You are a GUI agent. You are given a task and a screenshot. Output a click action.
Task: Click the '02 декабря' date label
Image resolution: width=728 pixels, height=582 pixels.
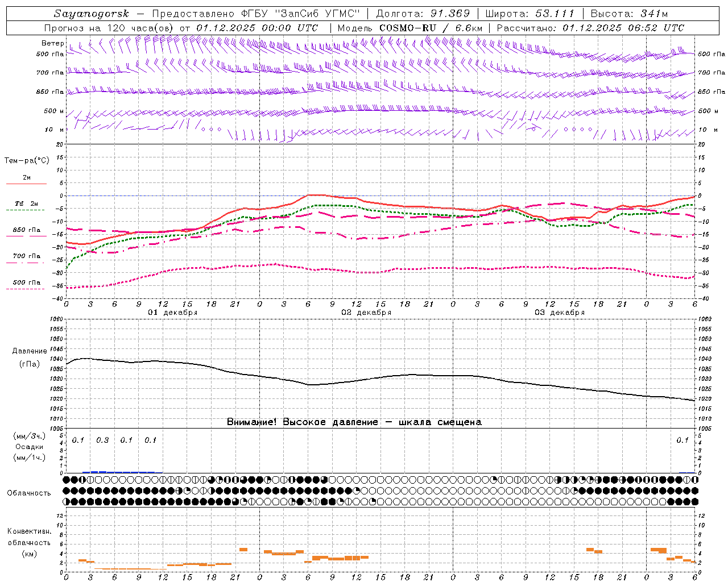[x=366, y=313]
